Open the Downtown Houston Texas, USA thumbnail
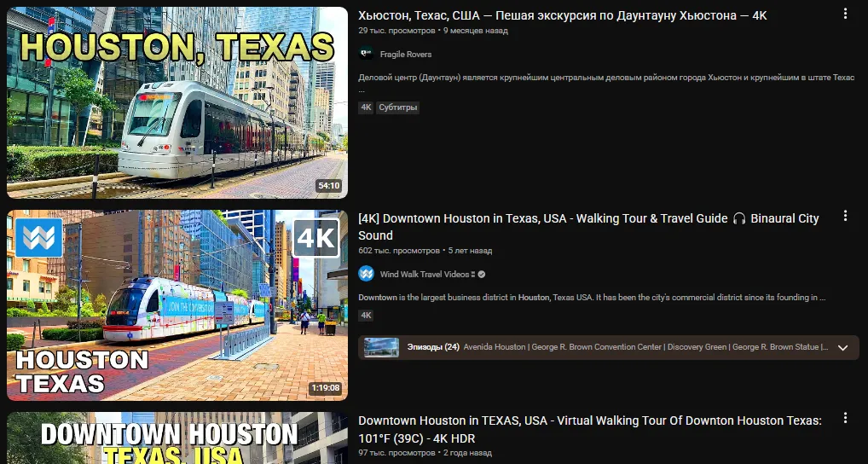The height and width of the screenshot is (464, 868). [x=177, y=438]
